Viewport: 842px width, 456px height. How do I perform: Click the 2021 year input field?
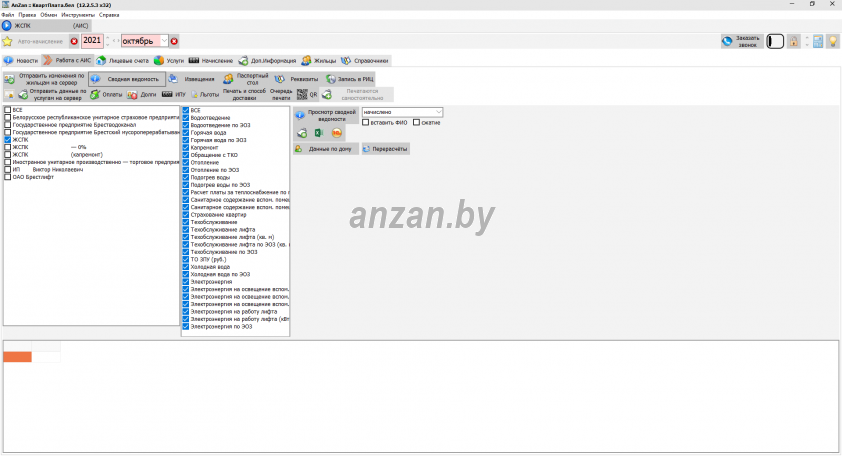[91, 41]
